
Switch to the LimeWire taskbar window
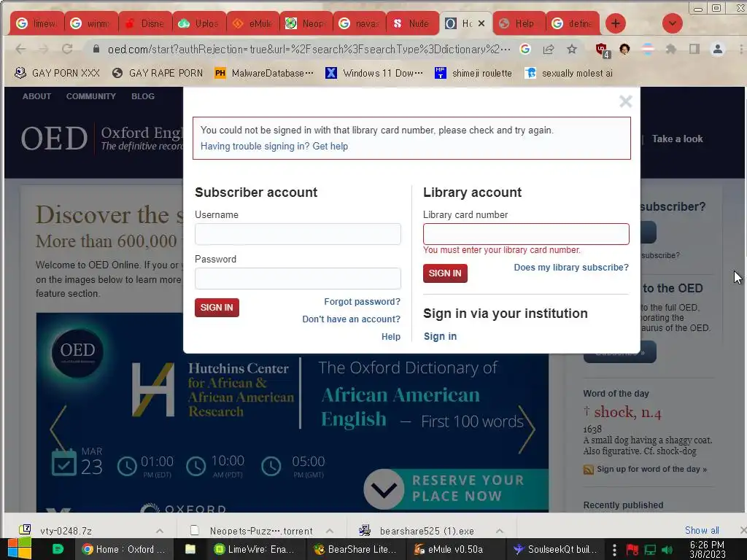[x=254, y=549]
